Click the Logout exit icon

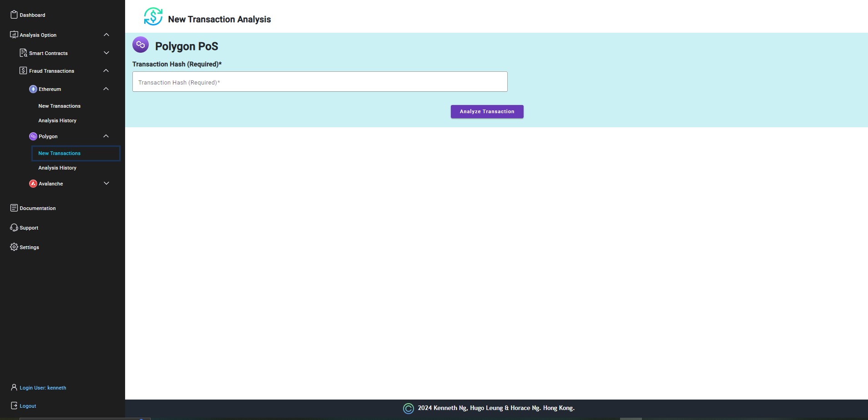(14, 405)
